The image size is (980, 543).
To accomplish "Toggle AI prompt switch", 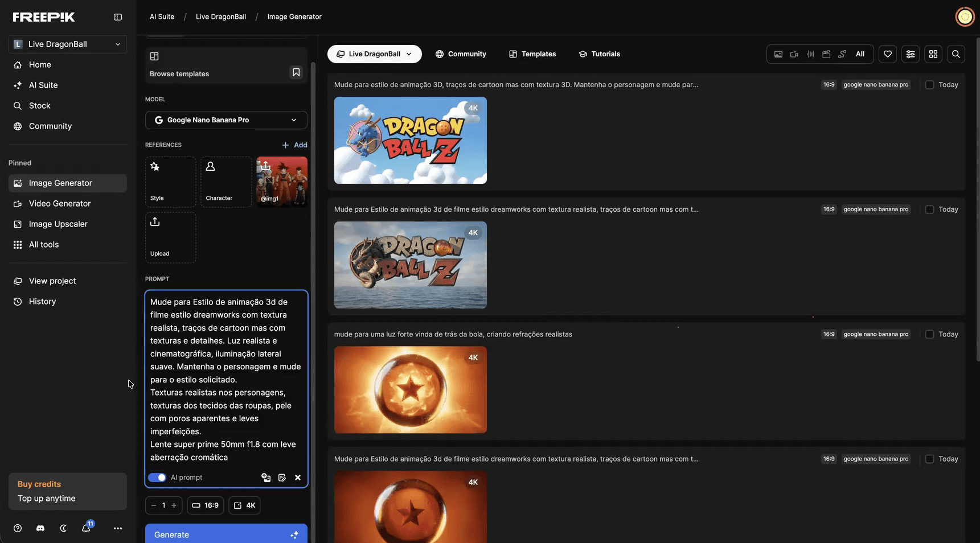I will (157, 478).
